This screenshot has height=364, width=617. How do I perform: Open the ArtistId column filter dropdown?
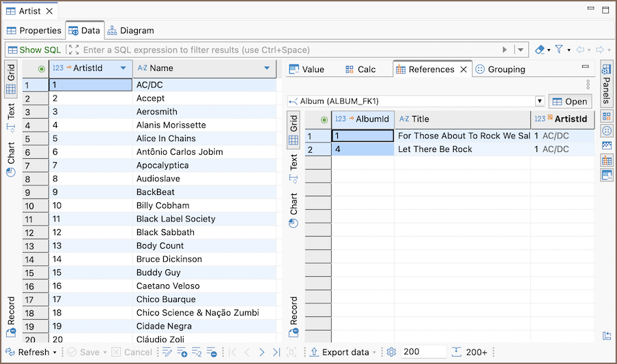coord(123,68)
